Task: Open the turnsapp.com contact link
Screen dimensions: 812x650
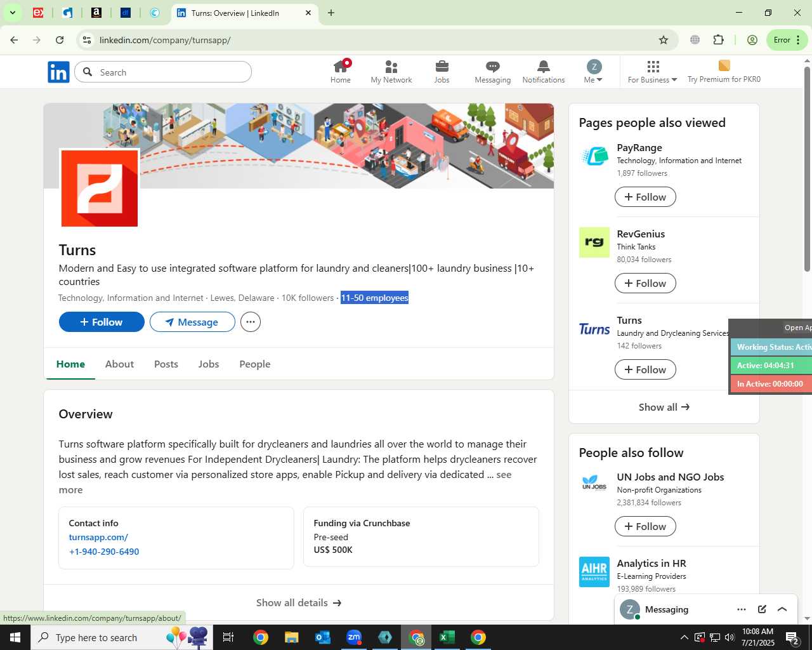Action: pos(98,537)
